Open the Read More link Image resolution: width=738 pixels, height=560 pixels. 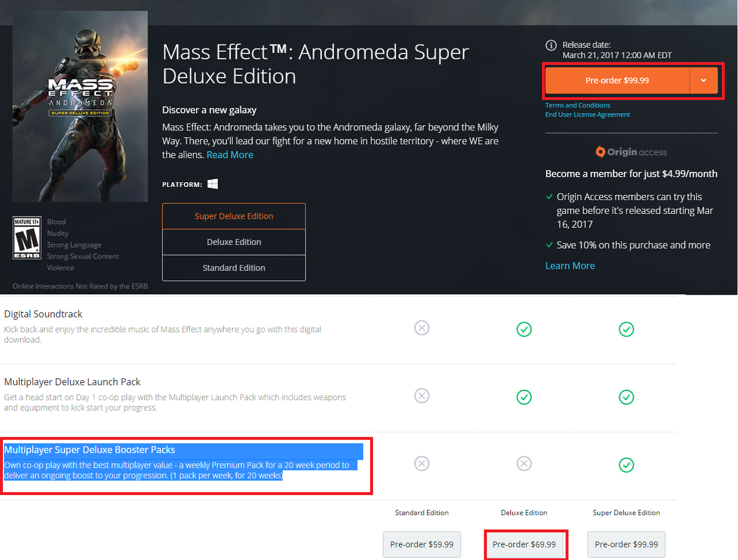(x=230, y=155)
